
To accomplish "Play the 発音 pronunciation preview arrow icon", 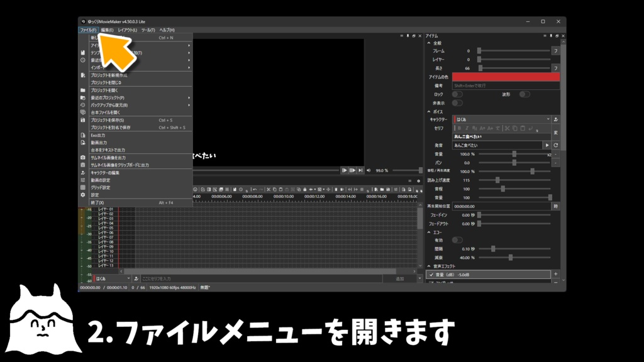I will pyautogui.click(x=547, y=145).
